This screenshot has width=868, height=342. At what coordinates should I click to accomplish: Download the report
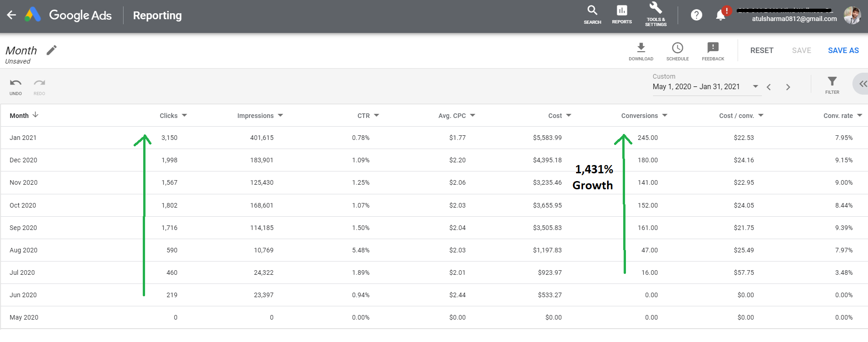(641, 51)
